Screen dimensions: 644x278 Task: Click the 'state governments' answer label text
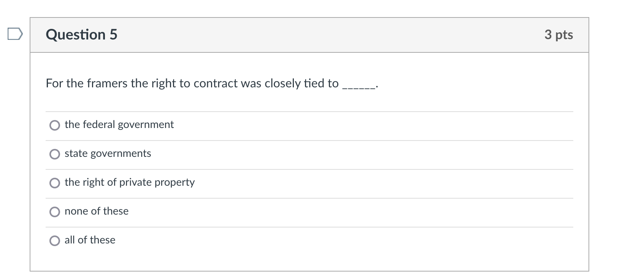pos(108,153)
